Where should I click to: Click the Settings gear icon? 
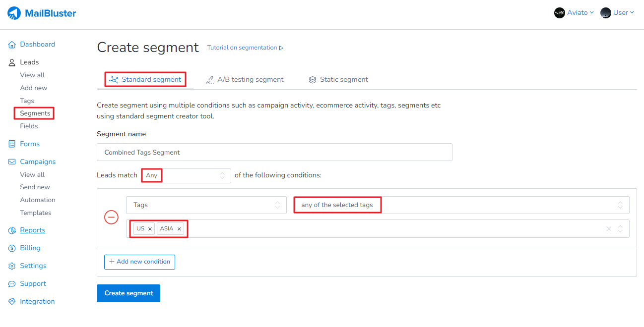pos(12,266)
